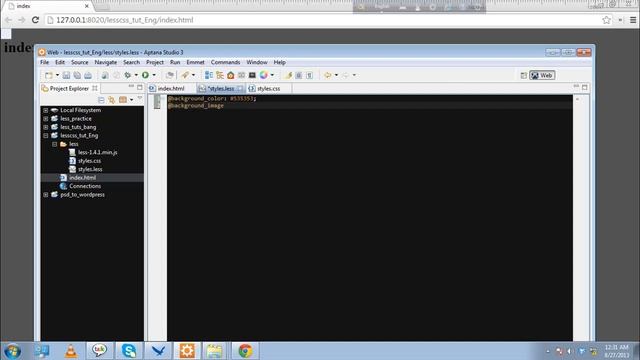Click the yellow Back navigation arrow icon
Image resolution: width=640 pixels, height=360 pixels.
328,75
